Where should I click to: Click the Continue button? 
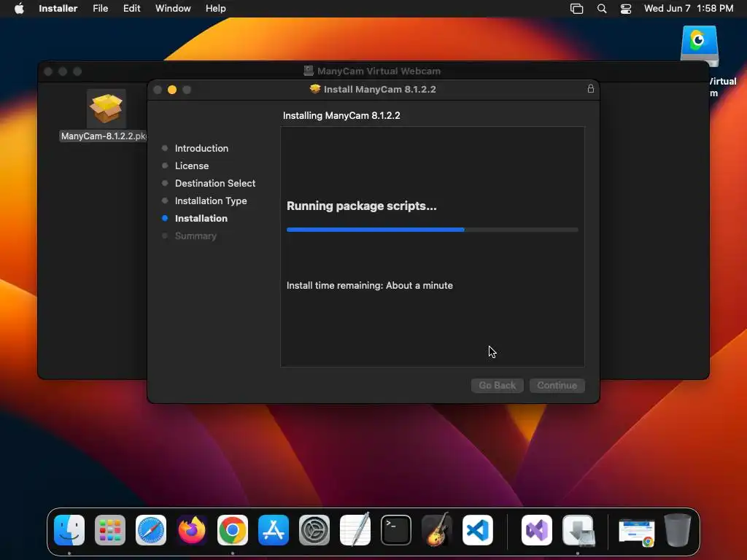[557, 385]
